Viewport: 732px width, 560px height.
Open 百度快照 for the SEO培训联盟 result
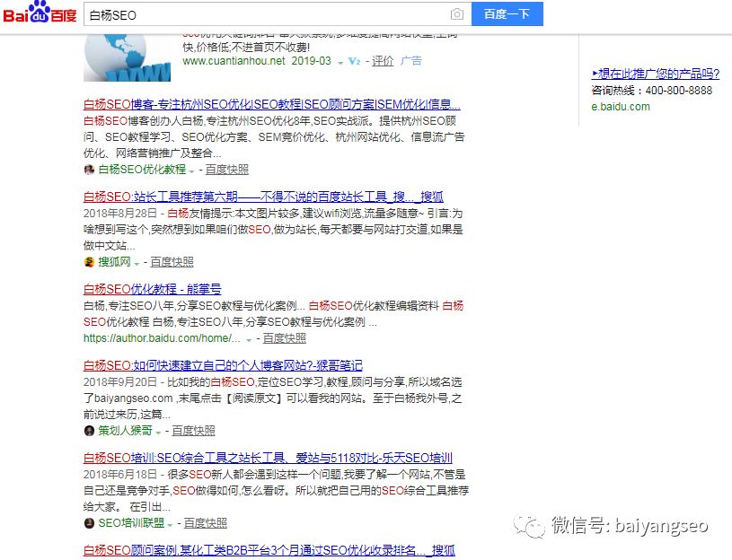pos(206,523)
